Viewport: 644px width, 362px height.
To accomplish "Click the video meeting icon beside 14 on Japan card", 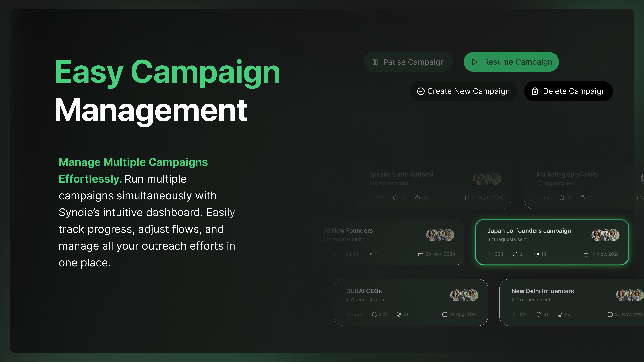I will click(536, 254).
